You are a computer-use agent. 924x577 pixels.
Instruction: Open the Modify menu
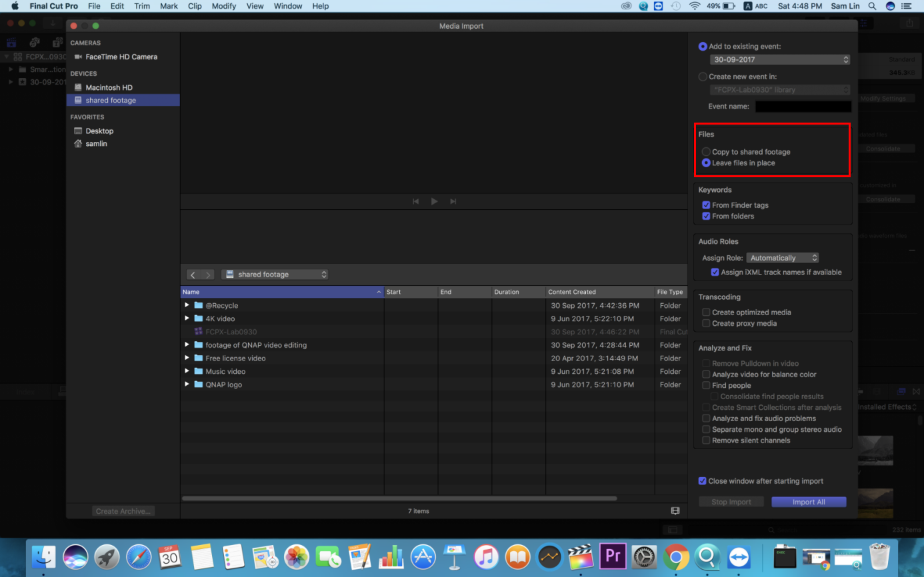tap(224, 6)
